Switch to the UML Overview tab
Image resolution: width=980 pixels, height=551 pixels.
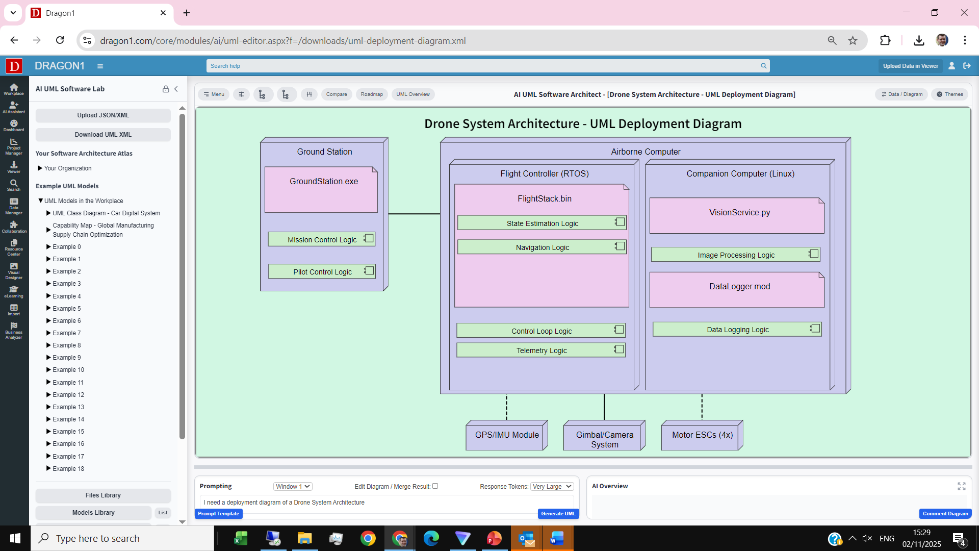pyautogui.click(x=413, y=94)
